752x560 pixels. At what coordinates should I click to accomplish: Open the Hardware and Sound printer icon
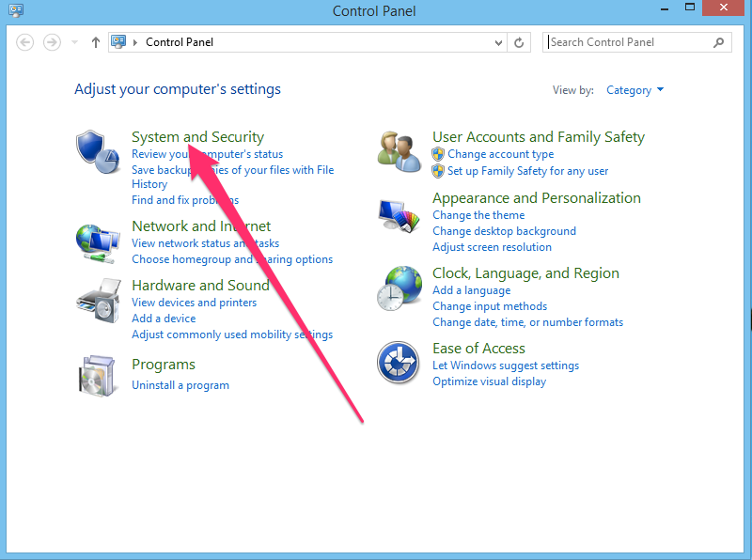coord(98,301)
